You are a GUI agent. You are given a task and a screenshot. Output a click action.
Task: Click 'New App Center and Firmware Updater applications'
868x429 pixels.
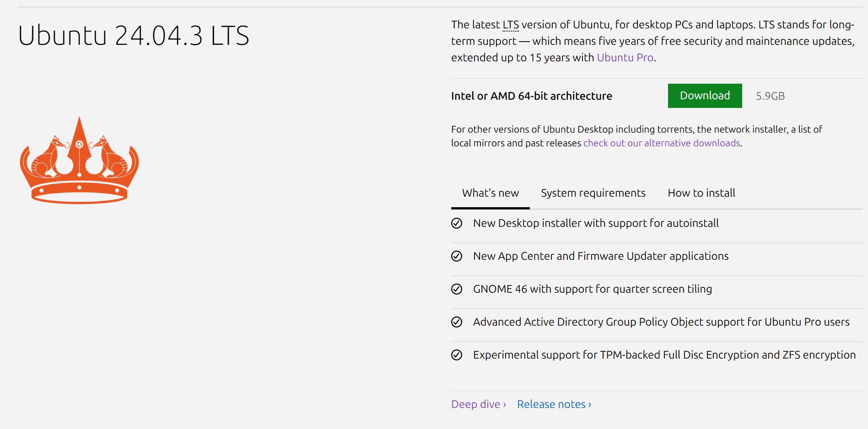tap(601, 256)
